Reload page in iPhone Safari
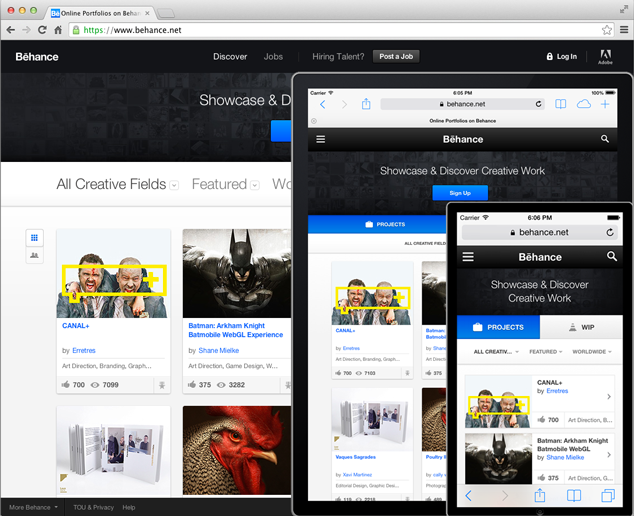The height and width of the screenshot is (516, 634). [x=610, y=232]
